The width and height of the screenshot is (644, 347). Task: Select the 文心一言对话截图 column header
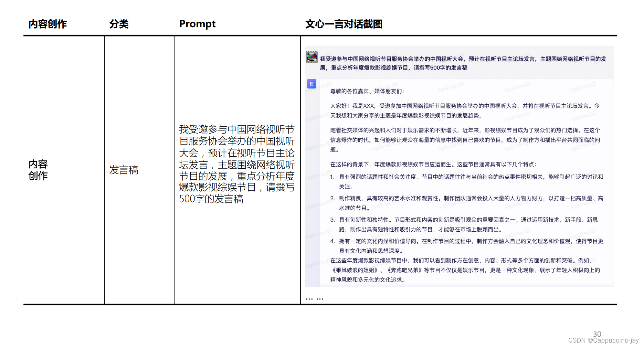344,24
